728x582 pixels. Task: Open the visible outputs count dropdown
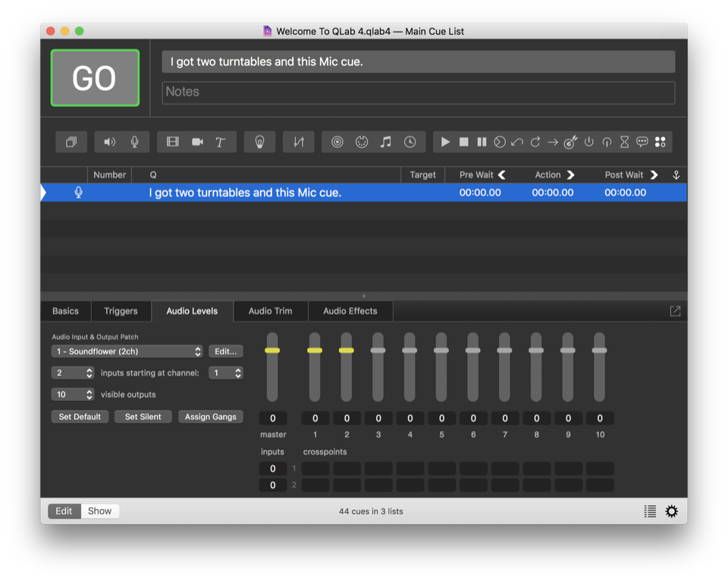pos(73,395)
